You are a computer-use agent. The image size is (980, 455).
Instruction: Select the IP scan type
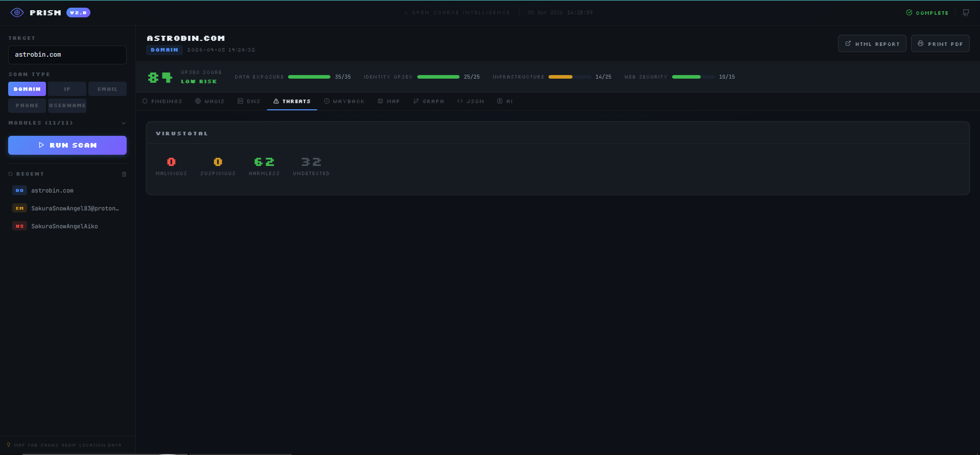point(67,89)
